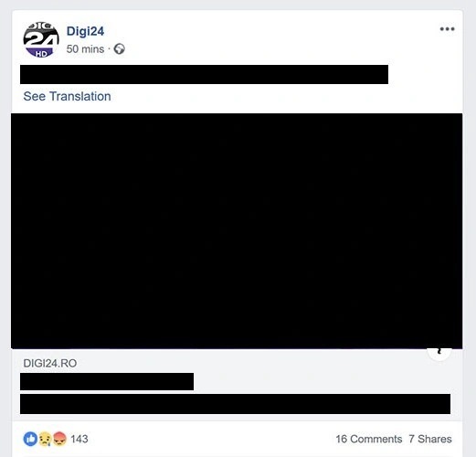Click the DIGI24.RO source domain label
476x457 pixels.
[x=50, y=363]
